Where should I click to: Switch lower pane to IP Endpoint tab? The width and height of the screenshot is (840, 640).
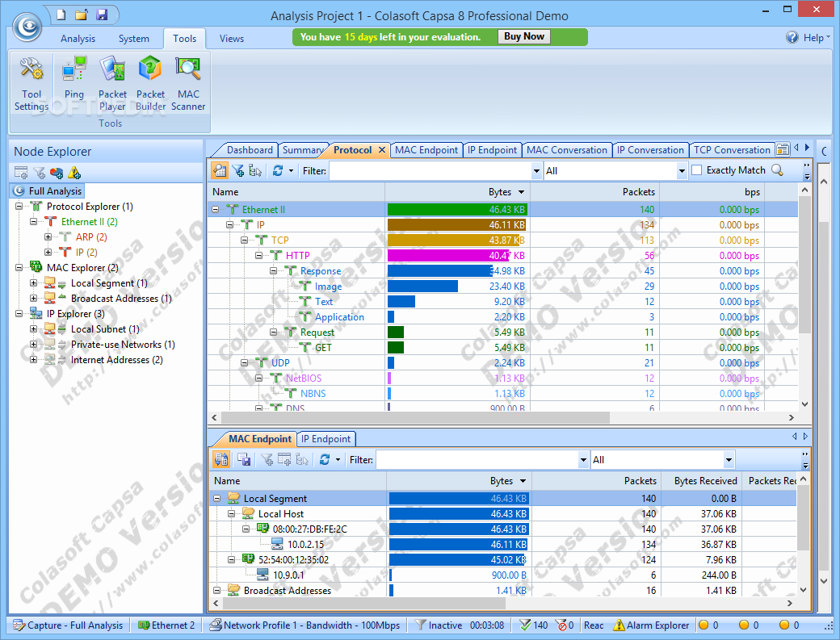pyautogui.click(x=325, y=439)
